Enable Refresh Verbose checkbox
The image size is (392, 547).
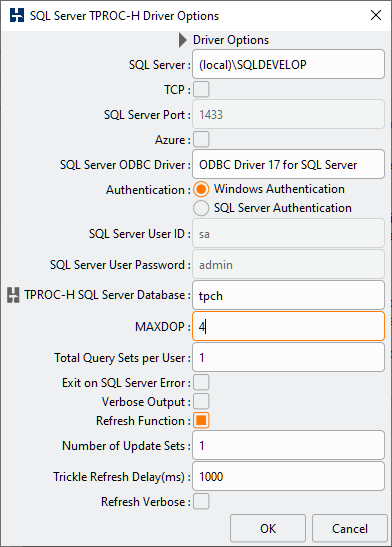pos(201,501)
